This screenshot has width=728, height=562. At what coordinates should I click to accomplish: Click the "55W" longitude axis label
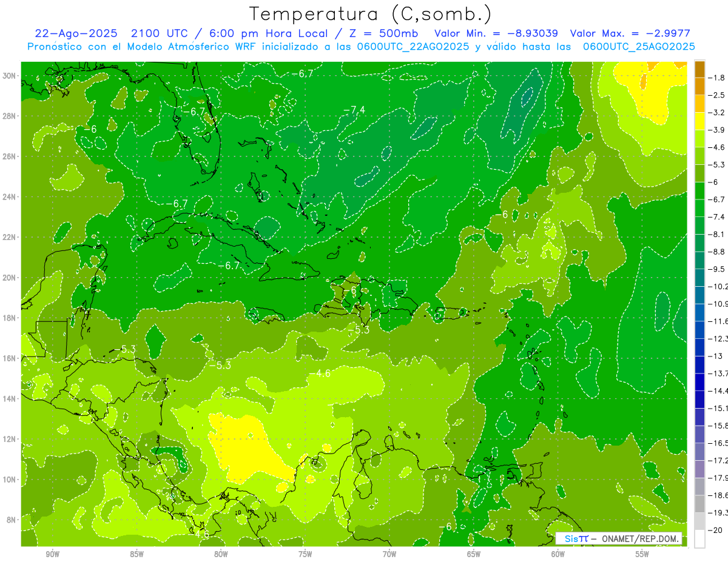pyautogui.click(x=642, y=554)
